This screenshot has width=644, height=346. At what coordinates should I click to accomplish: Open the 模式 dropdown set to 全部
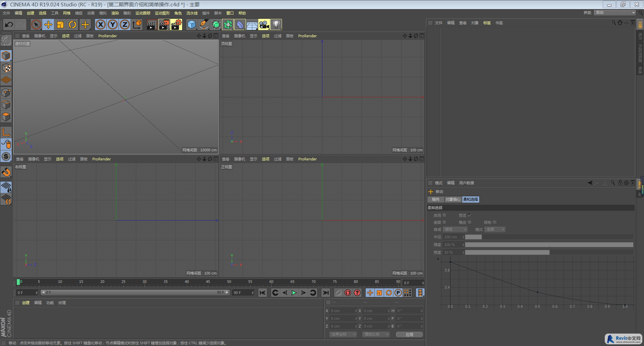click(x=495, y=230)
